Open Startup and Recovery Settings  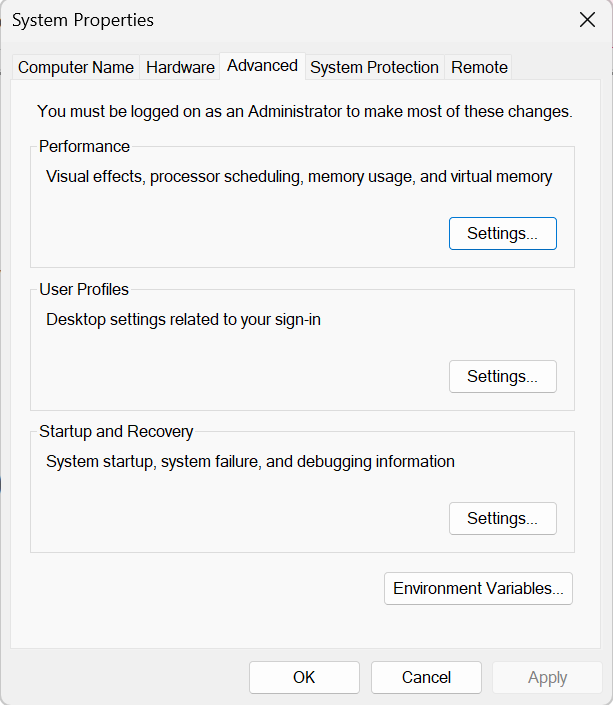[502, 518]
